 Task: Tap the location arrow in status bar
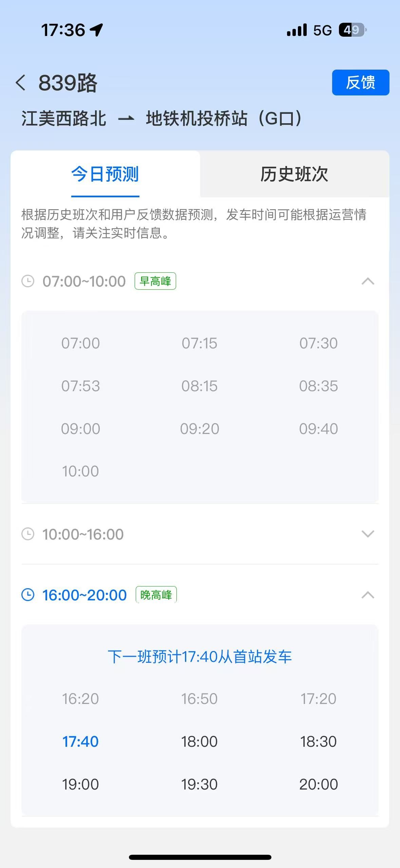[96, 30]
